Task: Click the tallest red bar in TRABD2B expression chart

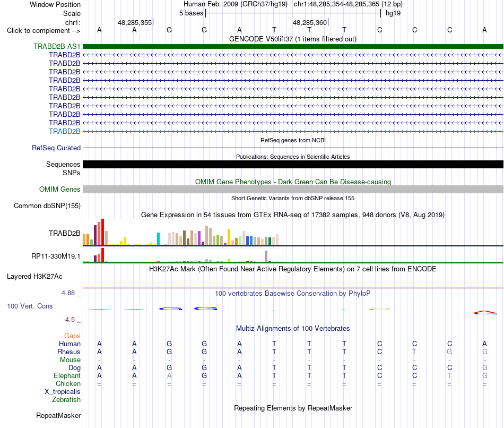Action: click(x=102, y=232)
